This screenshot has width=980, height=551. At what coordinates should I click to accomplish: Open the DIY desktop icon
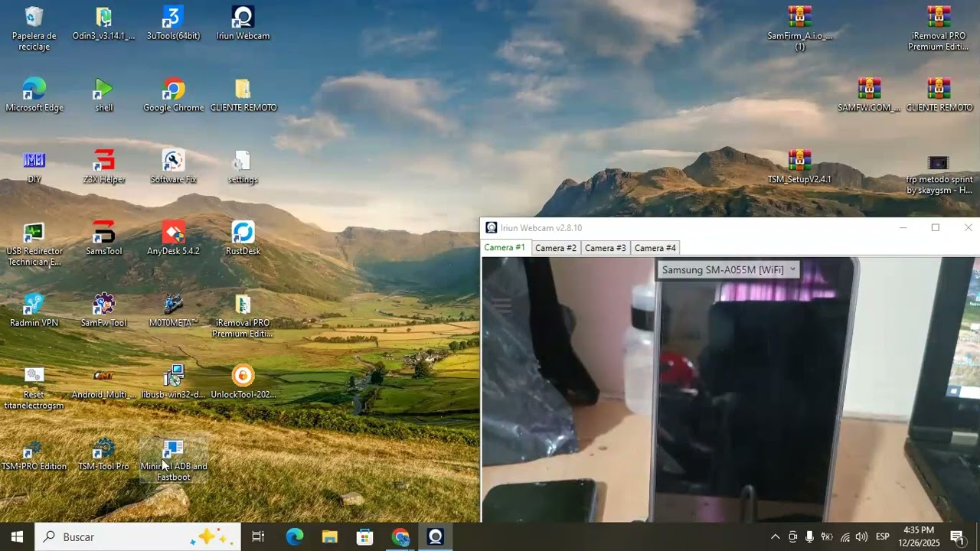coord(34,167)
